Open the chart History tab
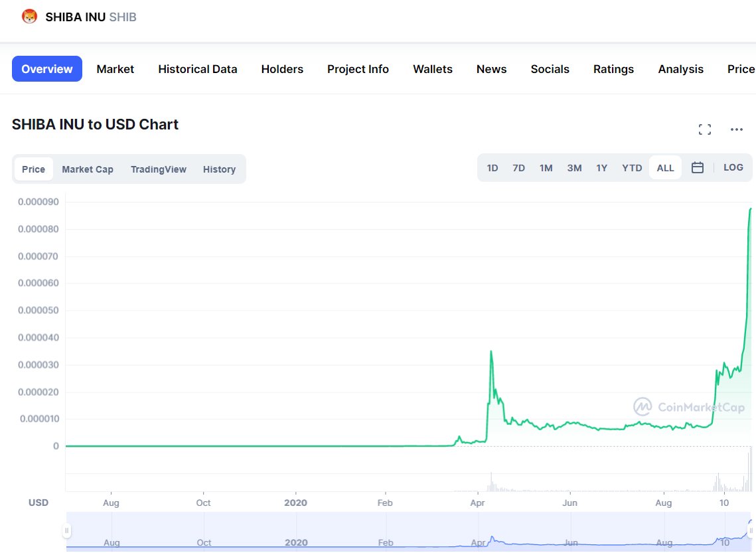 tap(219, 169)
